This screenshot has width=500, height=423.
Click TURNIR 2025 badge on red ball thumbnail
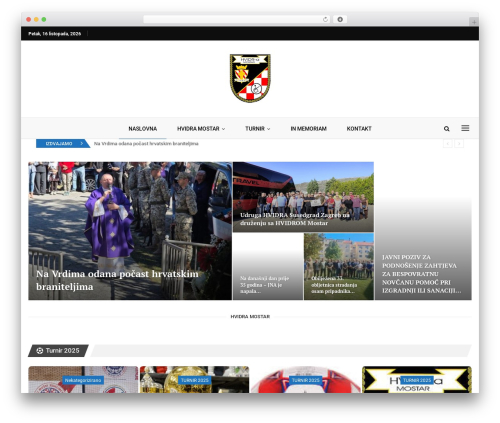[306, 380]
